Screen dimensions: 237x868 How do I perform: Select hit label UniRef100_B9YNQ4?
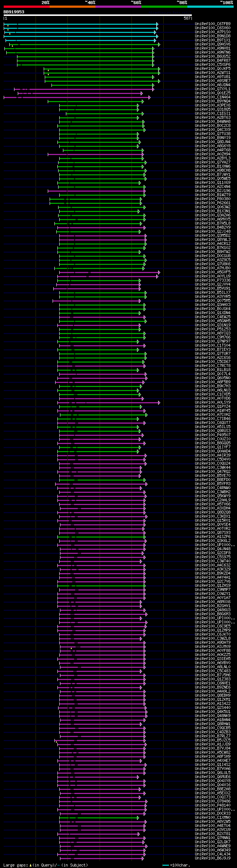[213, 101]
